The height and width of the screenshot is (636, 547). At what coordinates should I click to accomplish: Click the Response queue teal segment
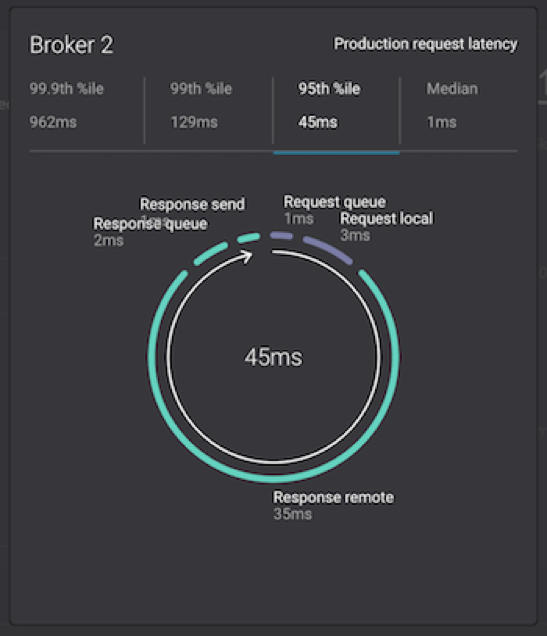click(x=210, y=253)
